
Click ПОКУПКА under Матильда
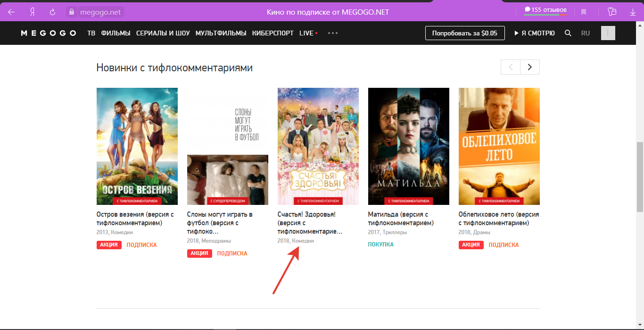(x=381, y=245)
